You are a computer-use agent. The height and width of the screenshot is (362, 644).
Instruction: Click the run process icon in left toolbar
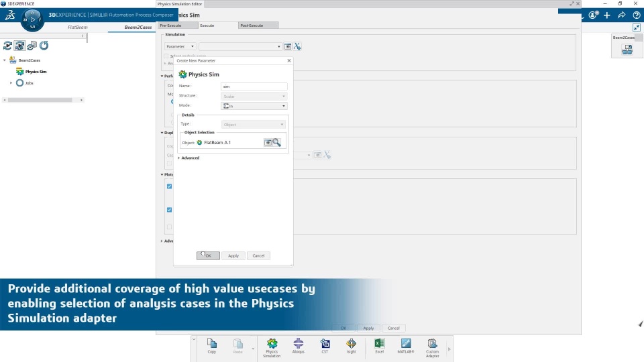(7, 46)
